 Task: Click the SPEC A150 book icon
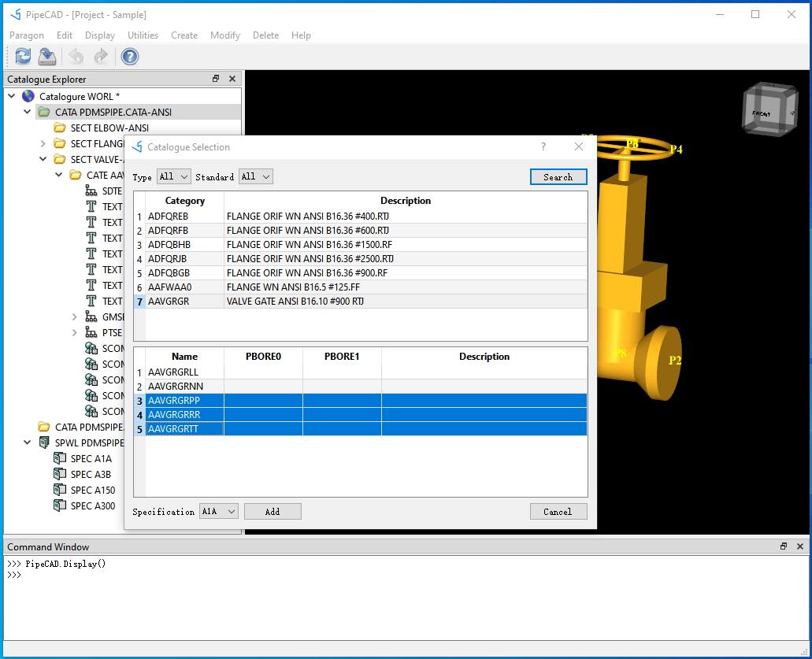pyautogui.click(x=60, y=490)
